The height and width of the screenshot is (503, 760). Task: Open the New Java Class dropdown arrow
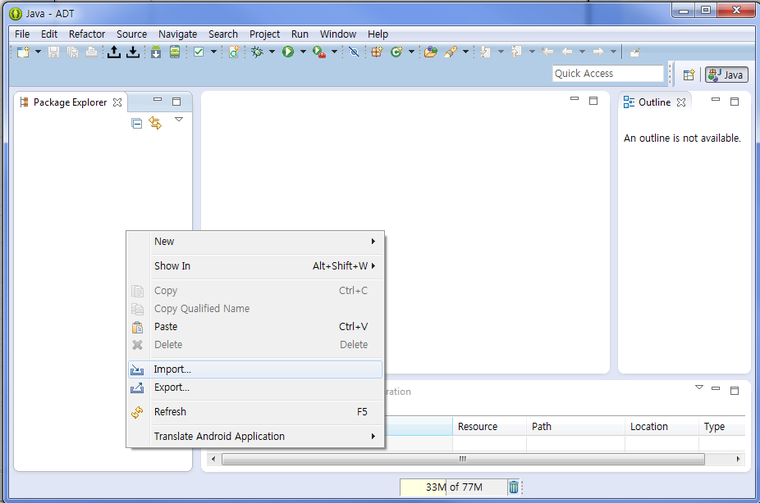pos(411,51)
